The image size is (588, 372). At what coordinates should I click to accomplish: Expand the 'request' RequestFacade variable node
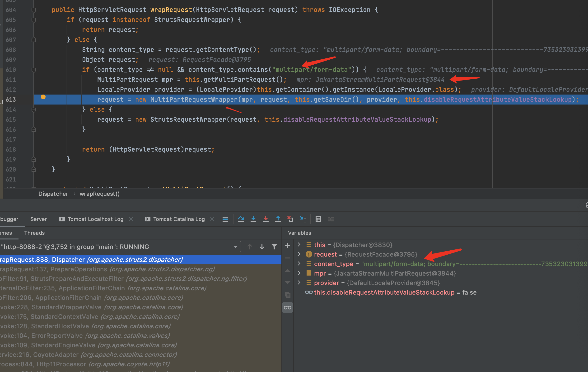coord(299,254)
